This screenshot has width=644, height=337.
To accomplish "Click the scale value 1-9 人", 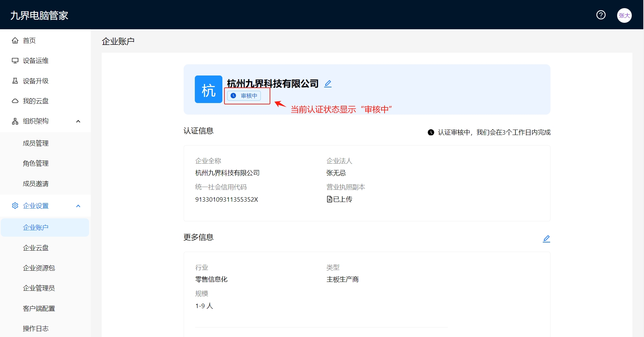I will point(204,306).
